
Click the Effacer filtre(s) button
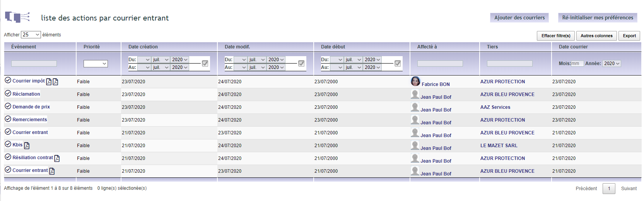pyautogui.click(x=556, y=36)
